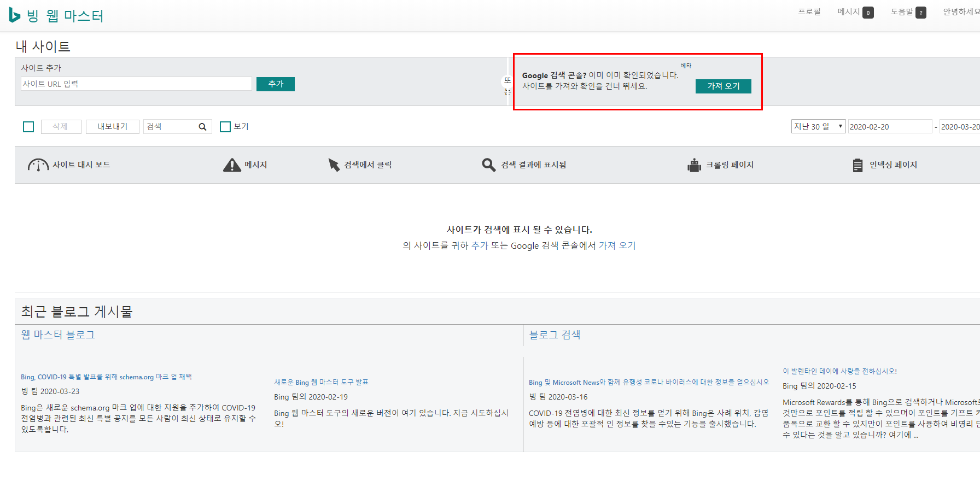Click the 내보내기 export button

[112, 127]
